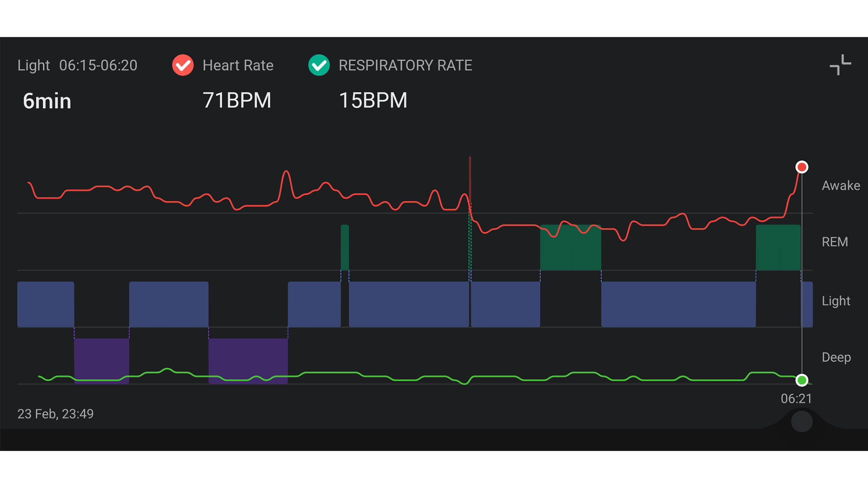Select the green dot marker at chart end
Screen dimensions: 868x488
(x=801, y=381)
